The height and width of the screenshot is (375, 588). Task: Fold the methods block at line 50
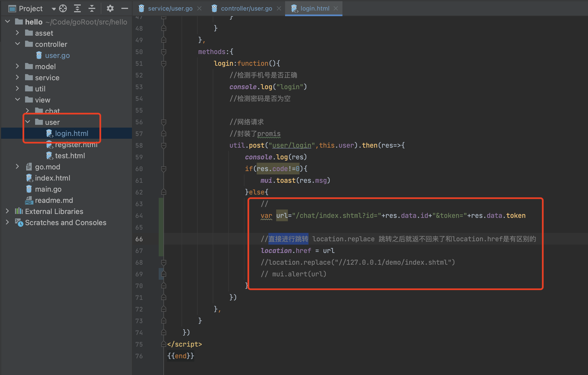(x=164, y=52)
